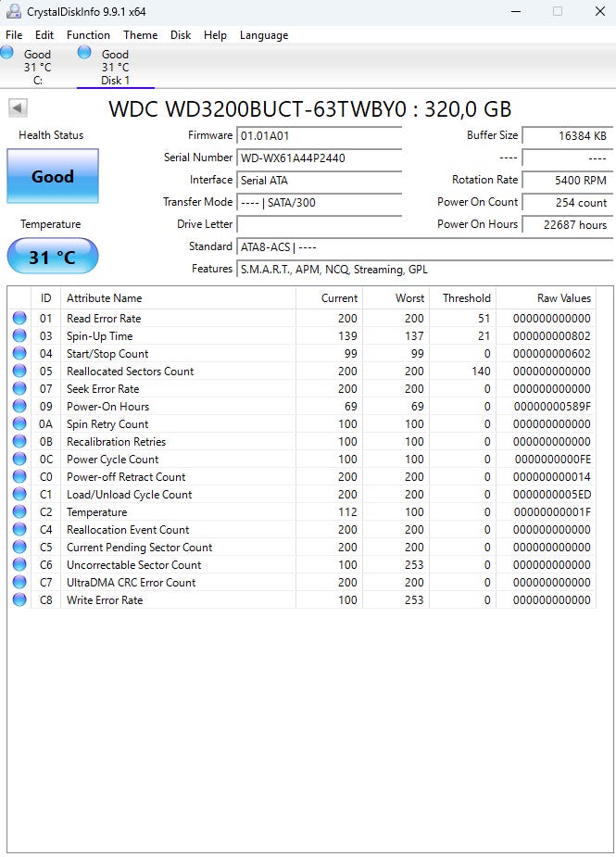616x857 pixels.
Task: Click the Firmware field 01.01A01
Action: point(320,135)
